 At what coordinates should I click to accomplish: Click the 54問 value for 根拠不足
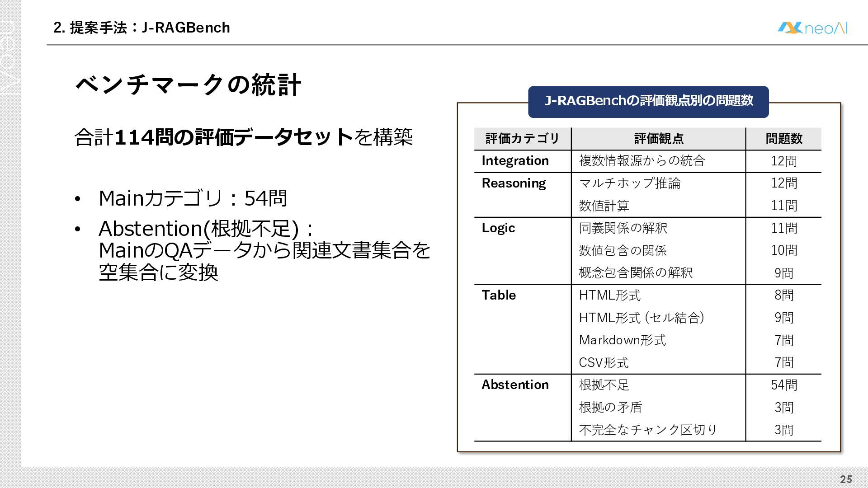point(783,385)
